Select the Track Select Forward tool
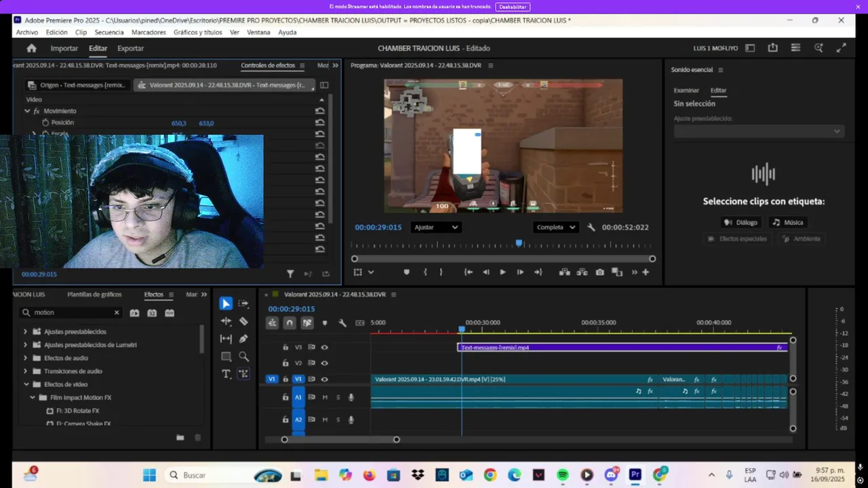868x488 pixels. point(243,304)
